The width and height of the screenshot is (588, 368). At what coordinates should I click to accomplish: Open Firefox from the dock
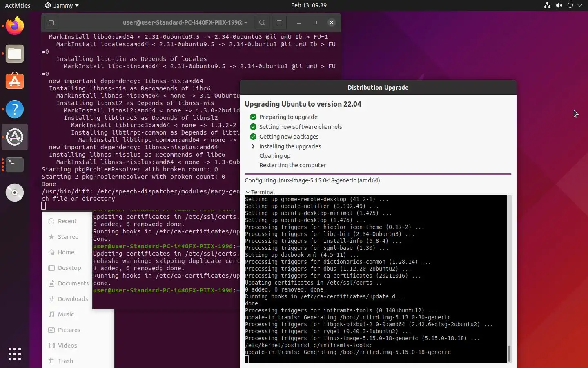(x=15, y=26)
